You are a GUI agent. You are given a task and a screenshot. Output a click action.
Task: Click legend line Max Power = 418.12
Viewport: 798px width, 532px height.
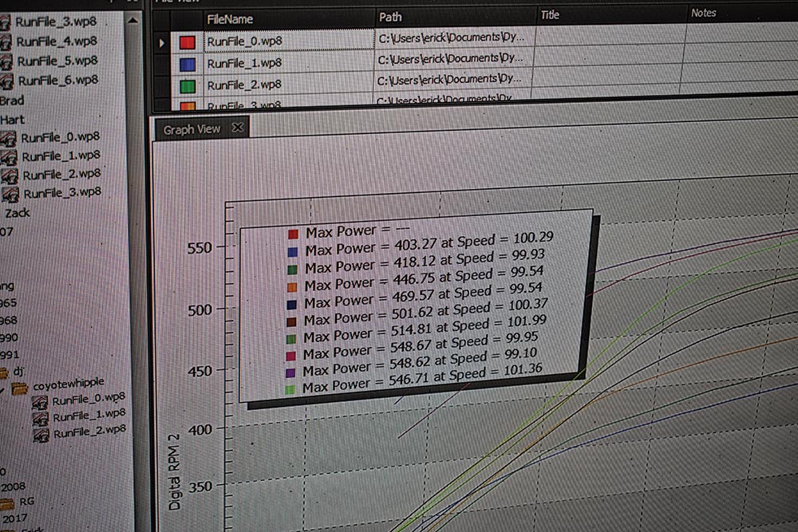(x=425, y=262)
